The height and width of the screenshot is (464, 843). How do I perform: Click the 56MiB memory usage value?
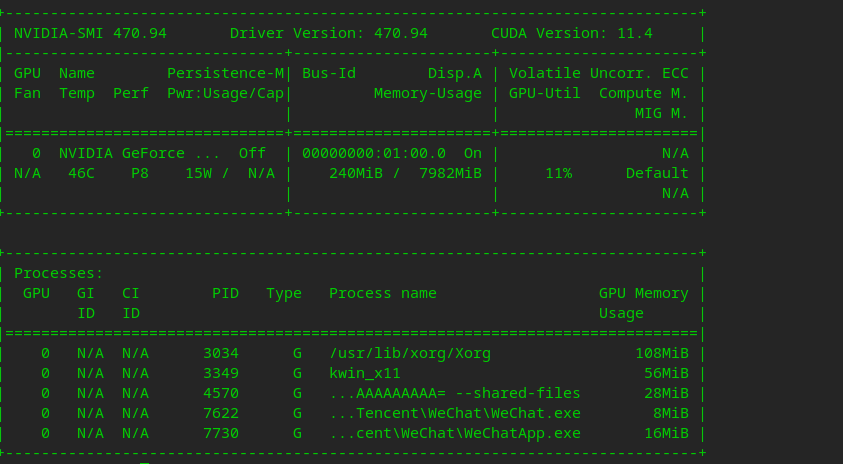[666, 373]
